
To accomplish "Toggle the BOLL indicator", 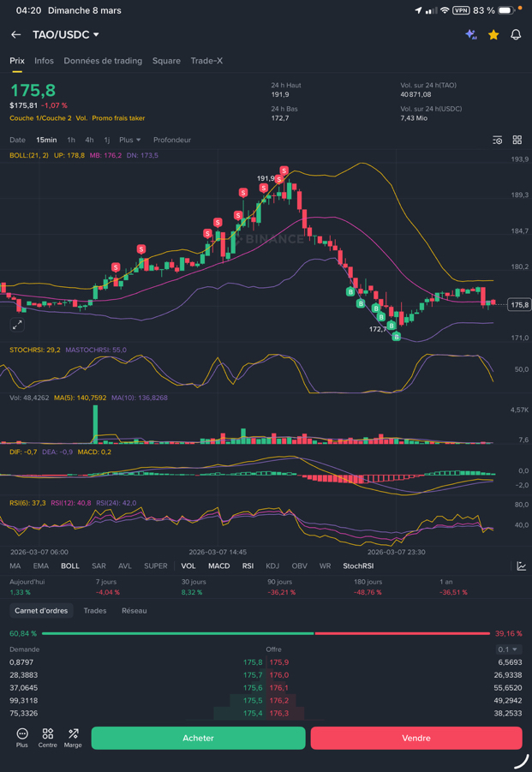I will click(x=70, y=566).
